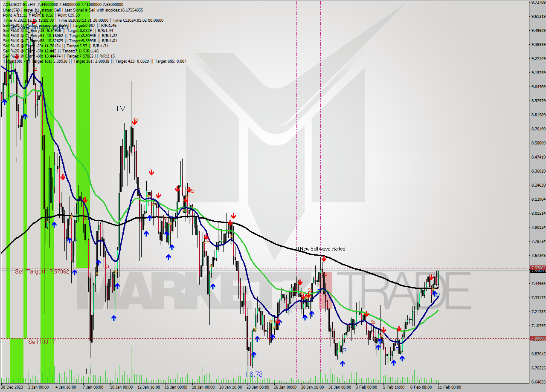Click the 9.04365 price axis label

click(538, 86)
